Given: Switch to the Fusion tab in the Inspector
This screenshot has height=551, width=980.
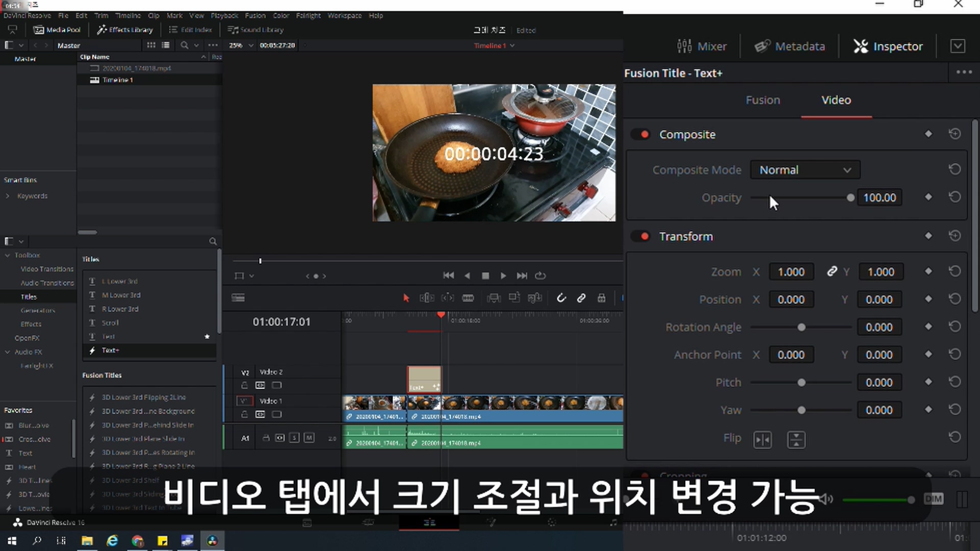Looking at the screenshot, I should (763, 100).
